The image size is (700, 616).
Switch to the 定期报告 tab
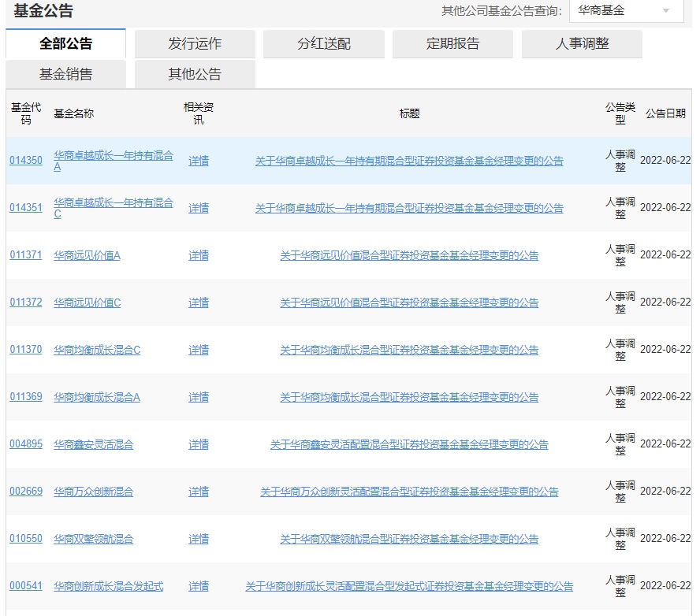(452, 43)
